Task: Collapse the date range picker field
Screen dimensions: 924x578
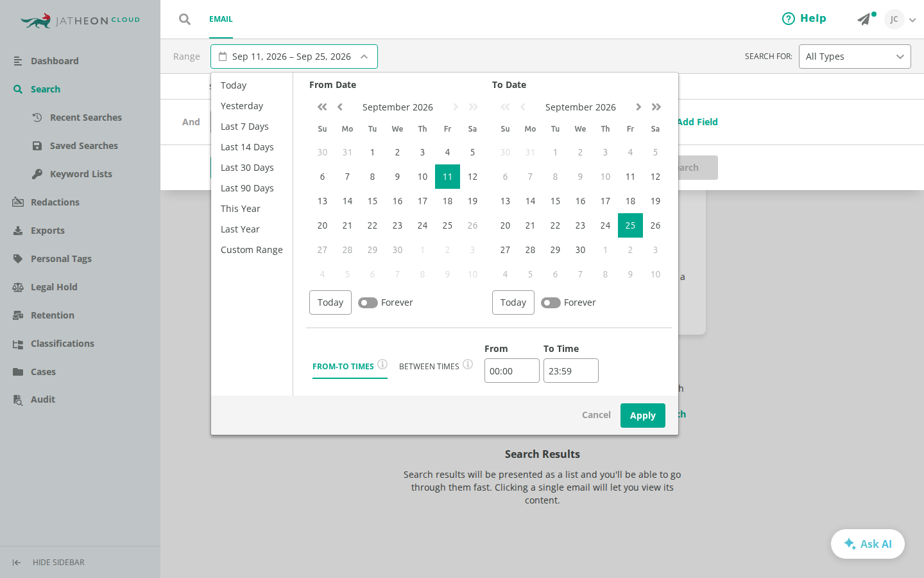Action: (x=294, y=57)
